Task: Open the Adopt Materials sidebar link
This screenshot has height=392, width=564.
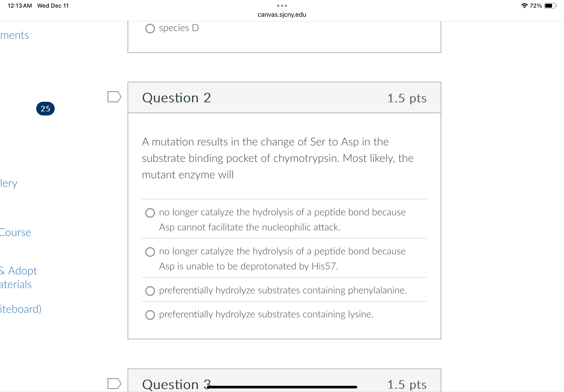Action: (x=18, y=277)
